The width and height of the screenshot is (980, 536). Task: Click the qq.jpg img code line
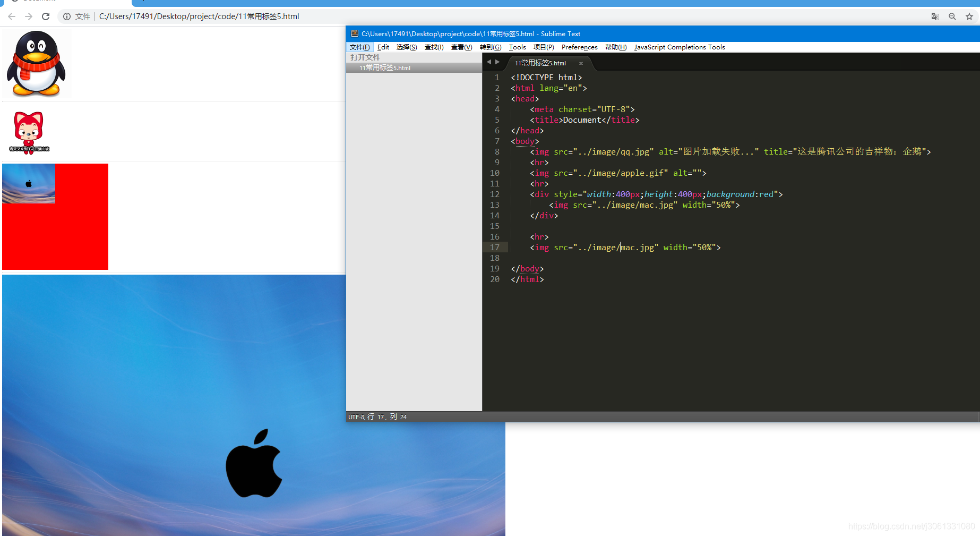click(730, 152)
